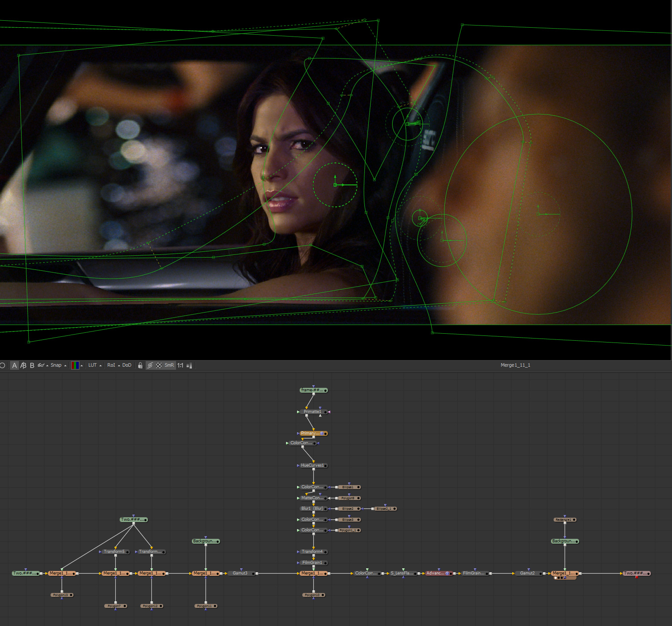The width and height of the screenshot is (672, 626).
Task: Toggle show controls spiral icon
Action: (150, 365)
